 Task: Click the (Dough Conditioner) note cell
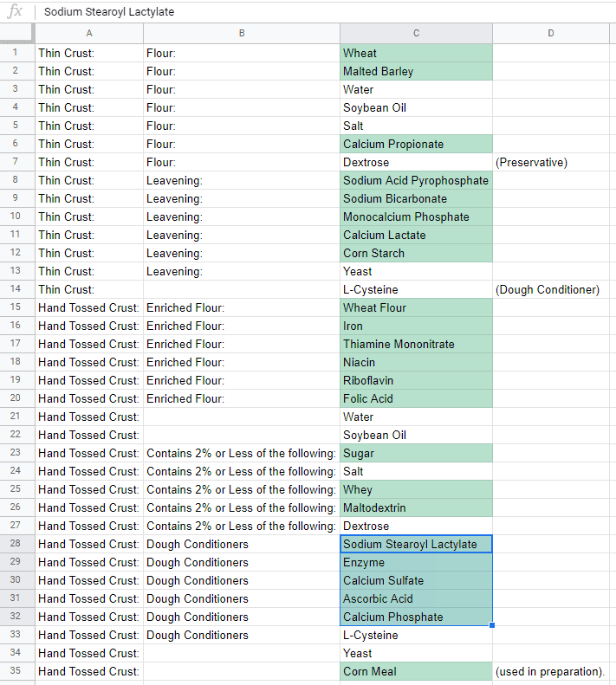click(551, 289)
